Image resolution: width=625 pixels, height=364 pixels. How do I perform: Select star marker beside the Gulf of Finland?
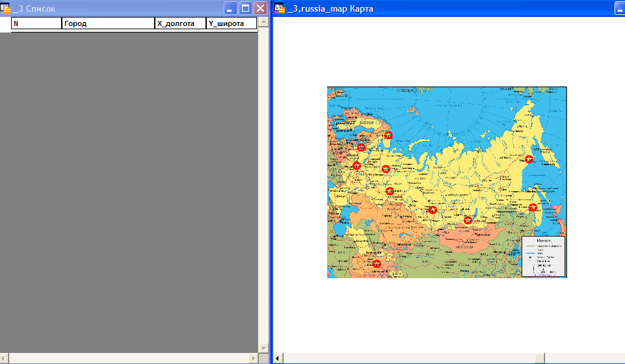[361, 148]
